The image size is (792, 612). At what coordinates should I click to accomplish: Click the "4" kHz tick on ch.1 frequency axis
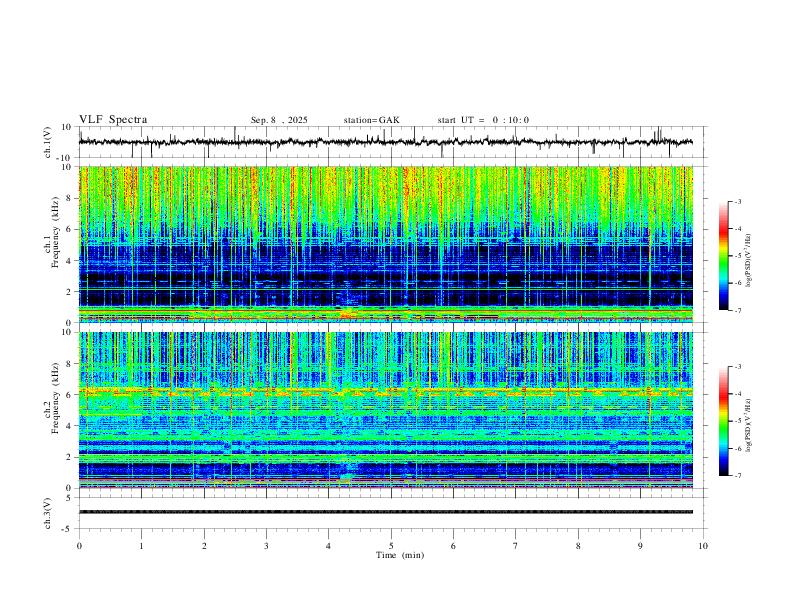(69, 261)
